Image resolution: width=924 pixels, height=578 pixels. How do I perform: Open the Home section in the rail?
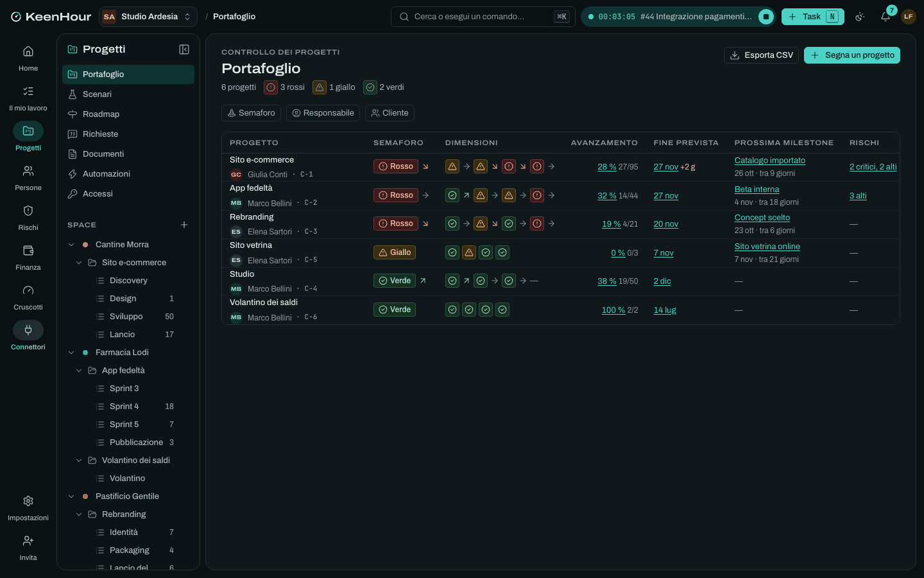[28, 58]
